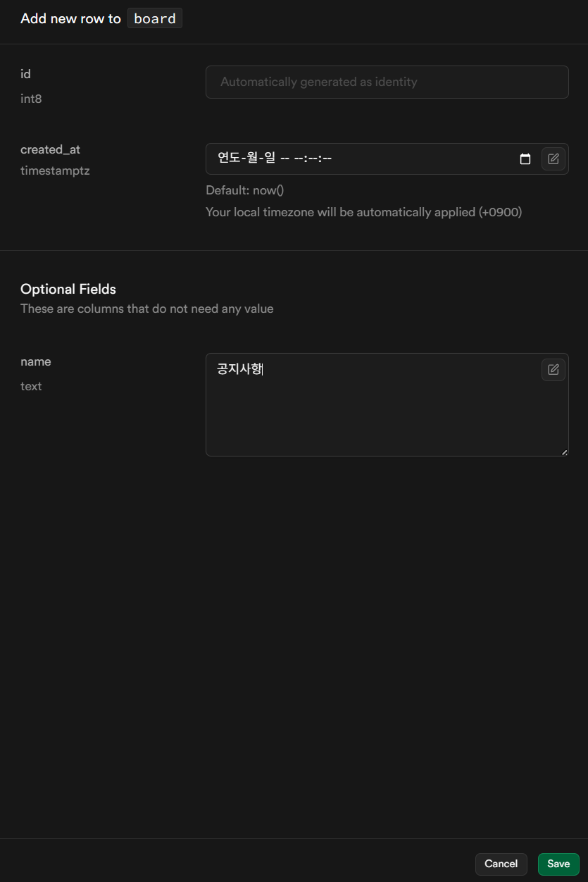The height and width of the screenshot is (882, 588).
Task: Click the created_at column label
Action: (x=51, y=149)
